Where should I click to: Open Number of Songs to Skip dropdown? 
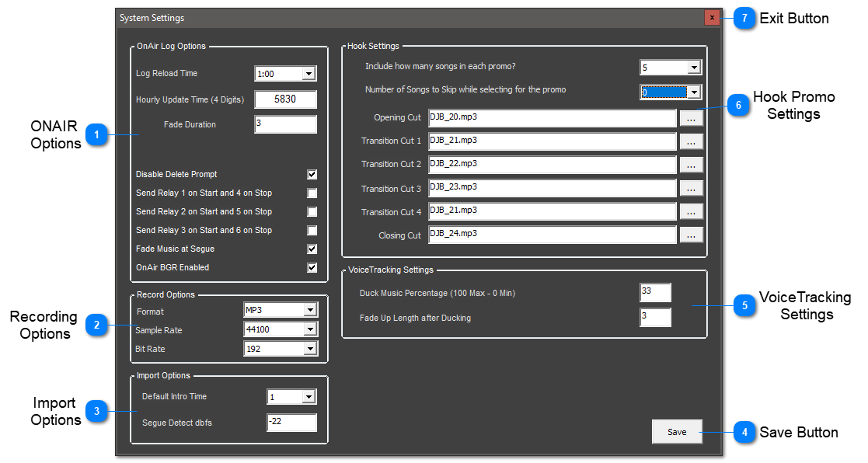pos(694,92)
